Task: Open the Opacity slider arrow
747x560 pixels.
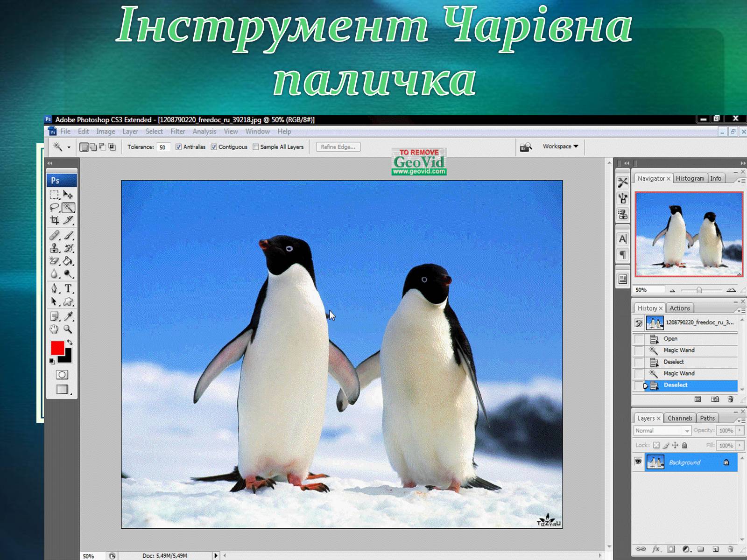Action: coord(740,430)
